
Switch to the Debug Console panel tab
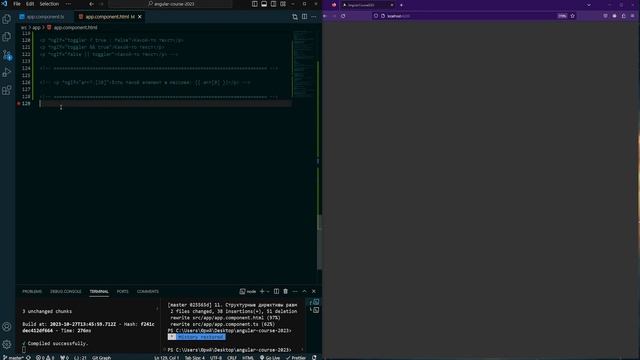[x=65, y=291]
